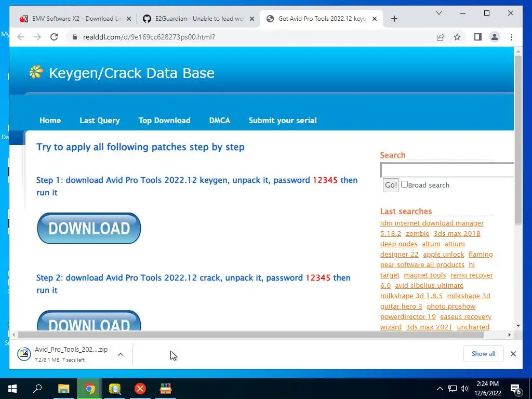
Task: Enable the Broad search checkbox
Action: (404, 184)
